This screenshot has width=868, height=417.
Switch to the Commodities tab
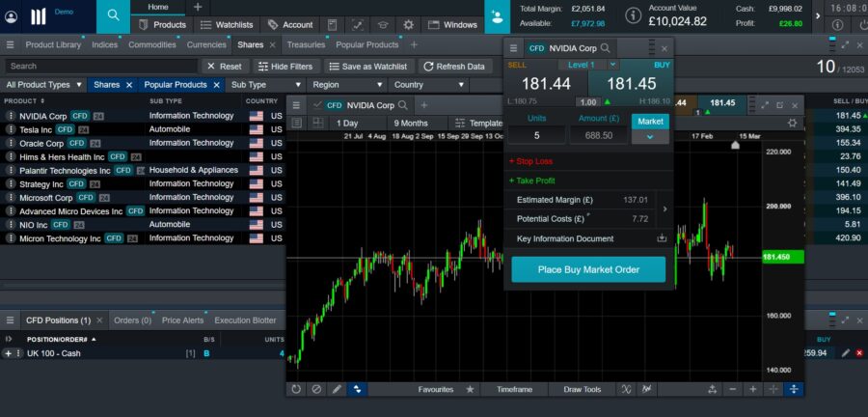click(152, 44)
